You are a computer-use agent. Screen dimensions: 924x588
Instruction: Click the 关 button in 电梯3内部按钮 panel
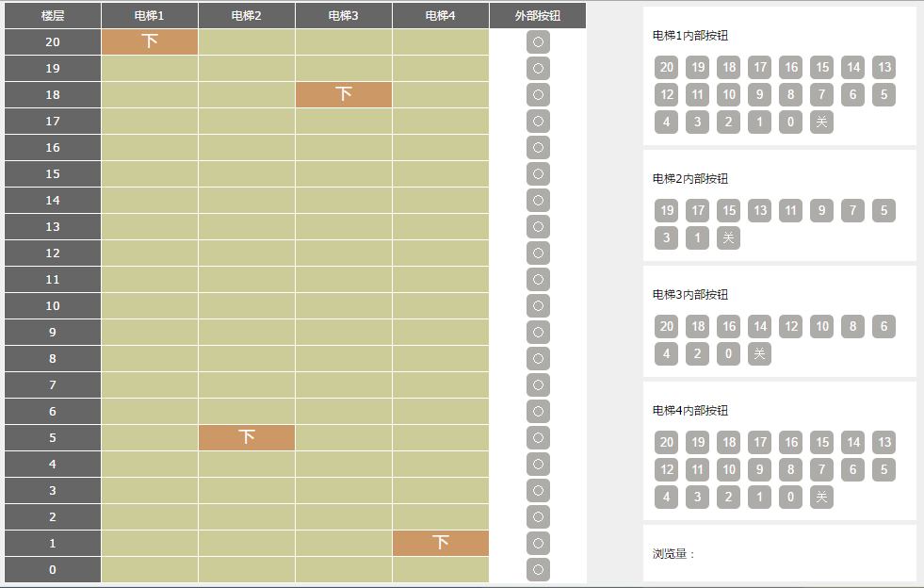[759, 354]
